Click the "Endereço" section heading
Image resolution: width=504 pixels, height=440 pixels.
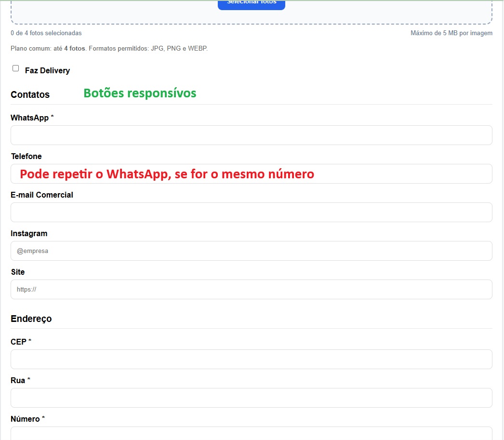31,319
